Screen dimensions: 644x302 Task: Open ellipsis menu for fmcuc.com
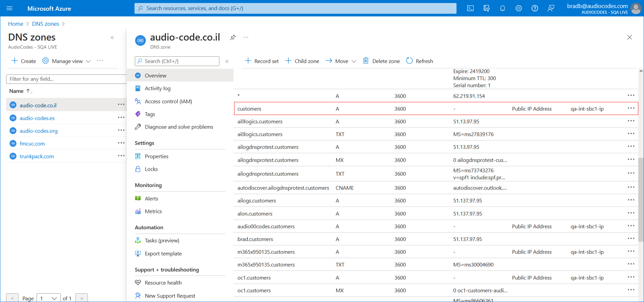click(121, 143)
